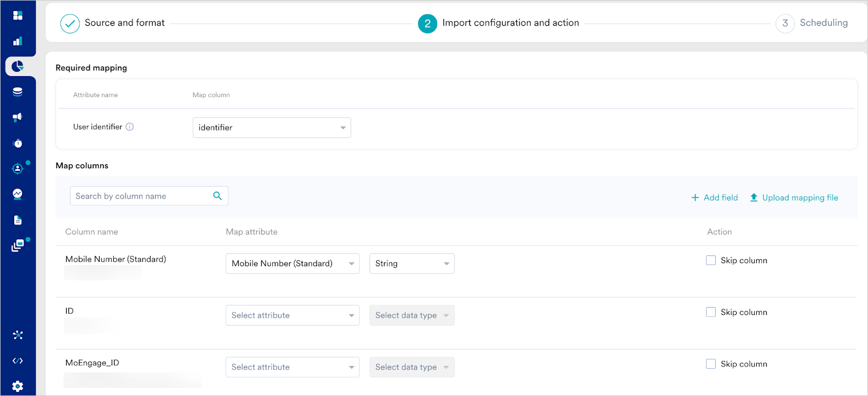The image size is (868, 396).
Task: Expand the User identifier map column dropdown
Action: (x=272, y=128)
